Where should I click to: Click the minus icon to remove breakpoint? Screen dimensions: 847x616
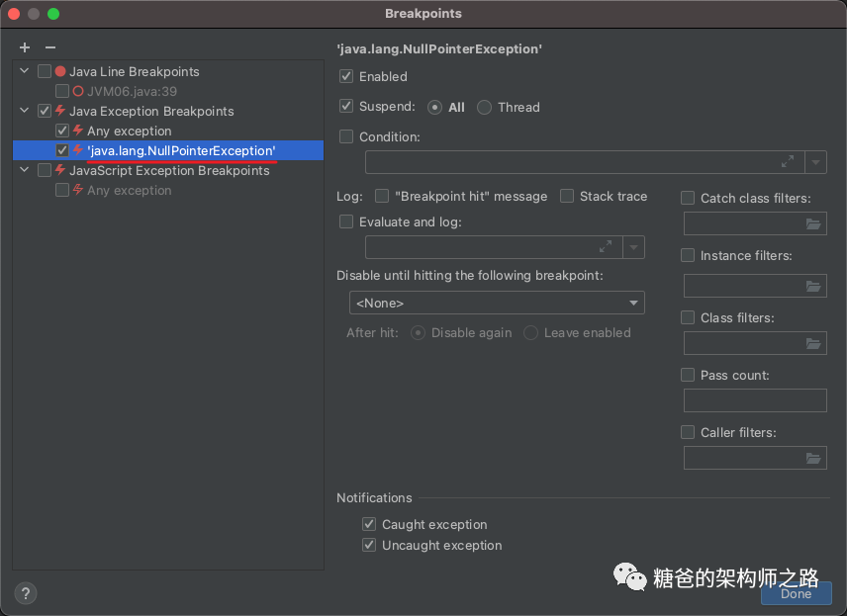coord(50,47)
